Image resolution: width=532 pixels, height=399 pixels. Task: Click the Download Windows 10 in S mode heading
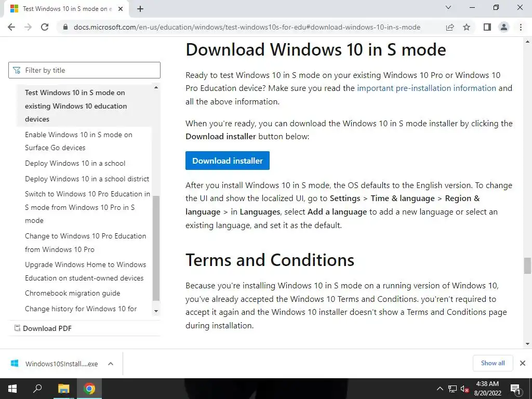click(315, 49)
